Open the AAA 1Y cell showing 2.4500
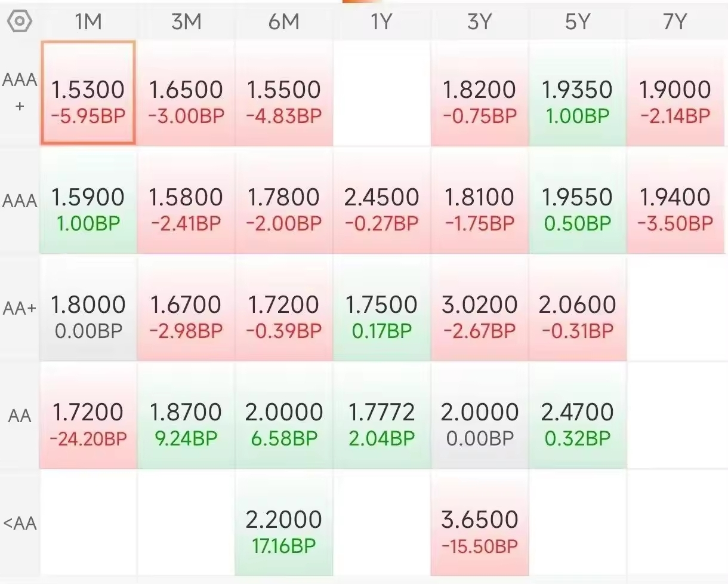This screenshot has height=584, width=728. 382,201
